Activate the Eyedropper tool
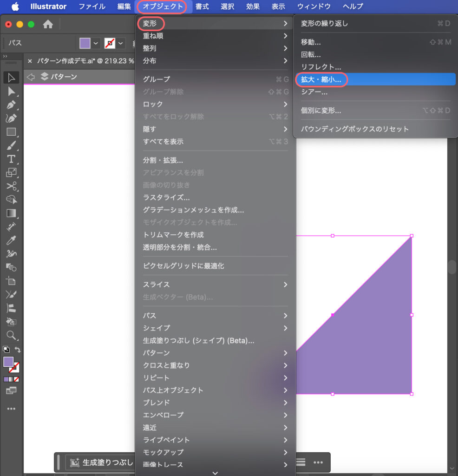 point(11,240)
